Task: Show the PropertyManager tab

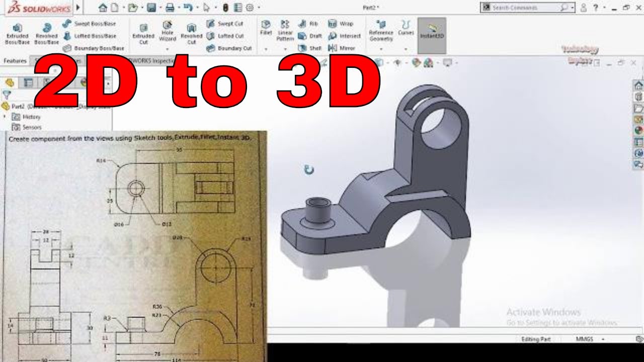Action: (x=28, y=82)
